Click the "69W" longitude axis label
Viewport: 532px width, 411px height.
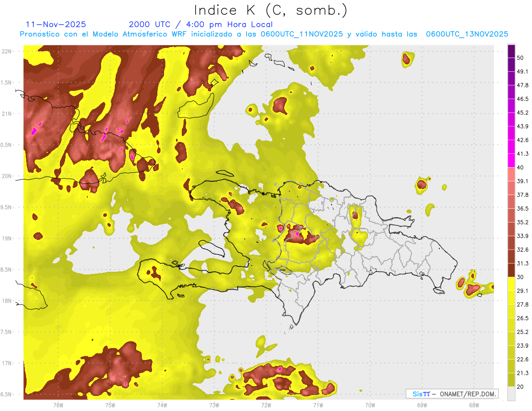422,405
